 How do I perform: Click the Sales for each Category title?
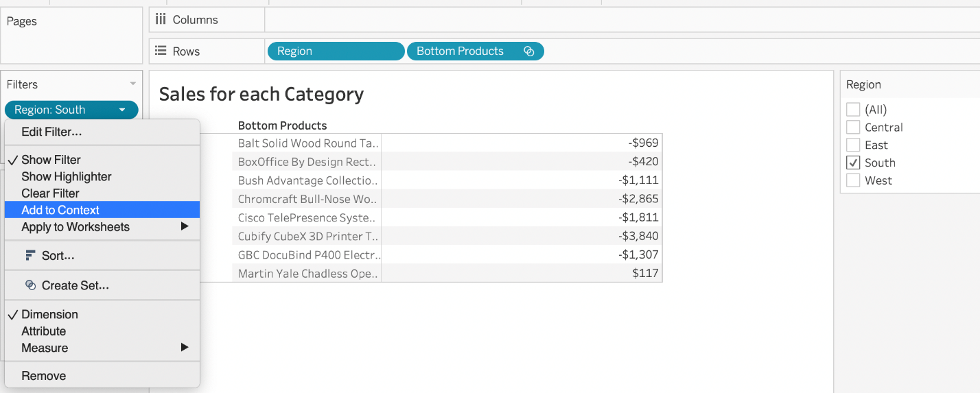(x=261, y=94)
